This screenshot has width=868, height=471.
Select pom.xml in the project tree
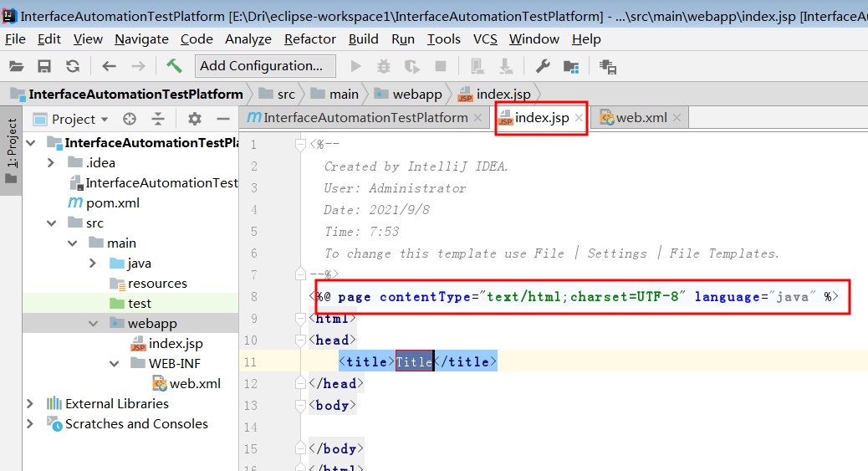pos(104,203)
